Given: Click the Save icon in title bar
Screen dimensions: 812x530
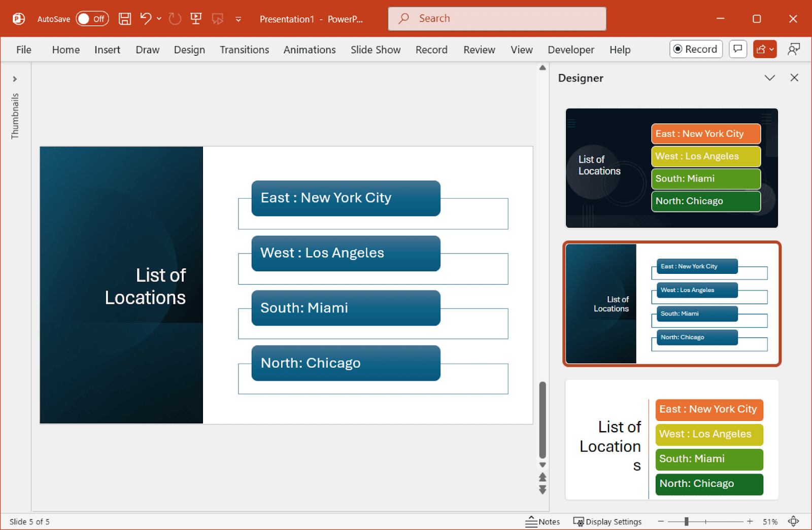Looking at the screenshot, I should 125,19.
